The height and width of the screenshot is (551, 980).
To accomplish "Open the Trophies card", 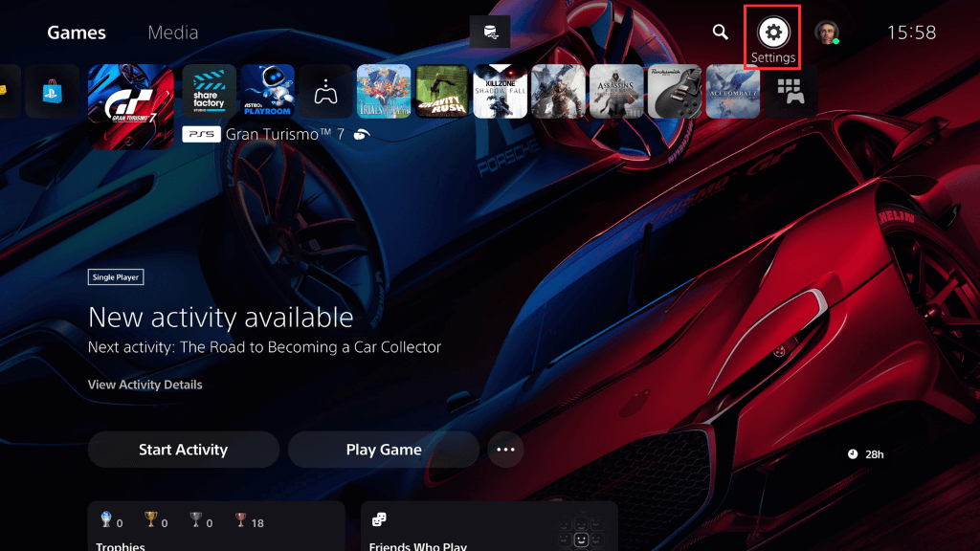I will 216,526.
